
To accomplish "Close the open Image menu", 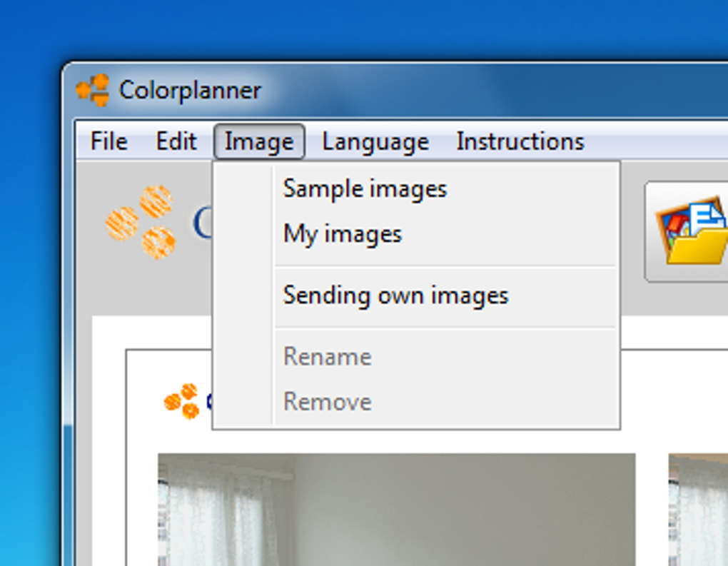I will pos(259,141).
